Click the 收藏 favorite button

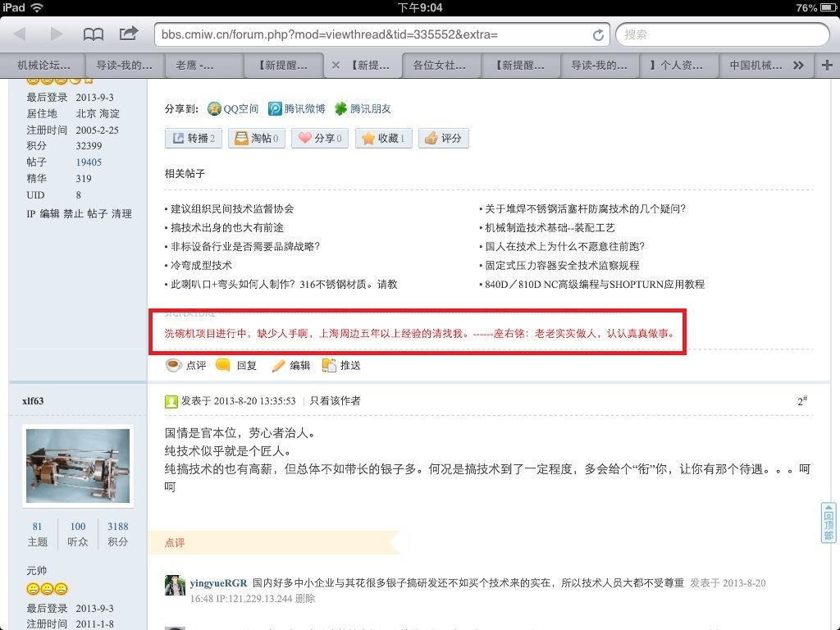(x=383, y=139)
